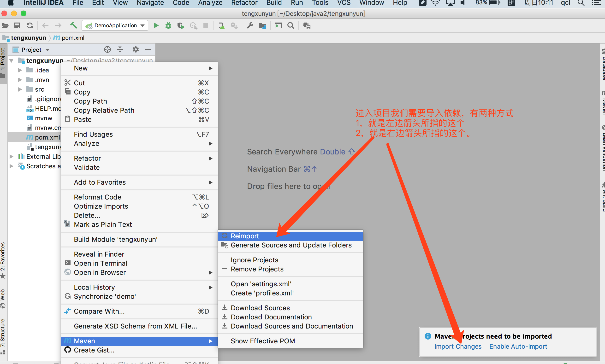Hide the Project panel with minus icon
The width and height of the screenshot is (605, 364).
point(148,50)
